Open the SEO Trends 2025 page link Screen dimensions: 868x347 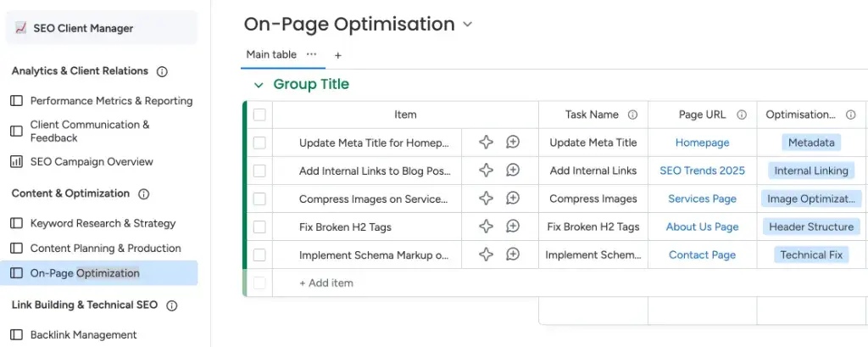(x=702, y=171)
